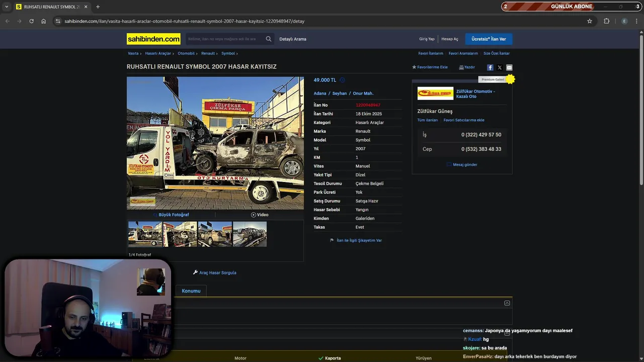Go to Renault breadcrumb

coord(208,53)
